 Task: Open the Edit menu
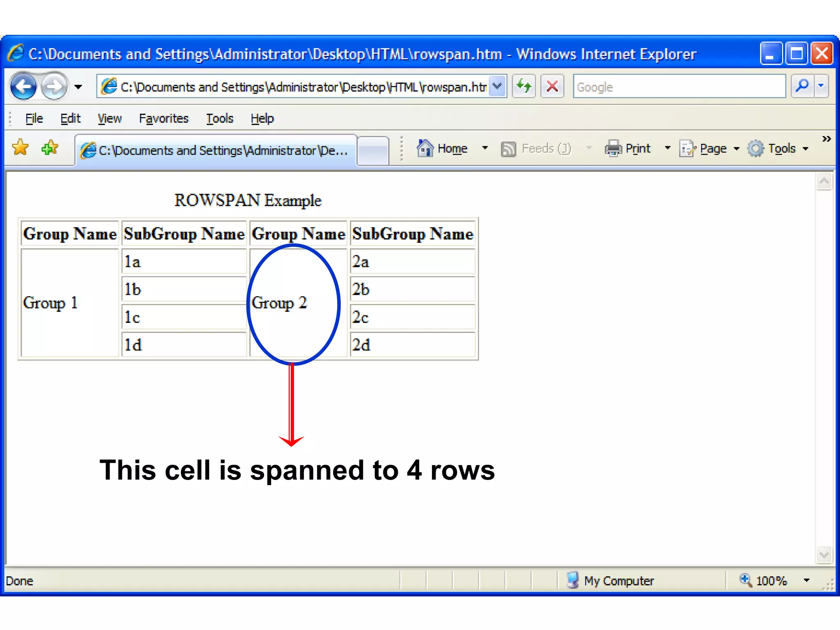tap(71, 119)
